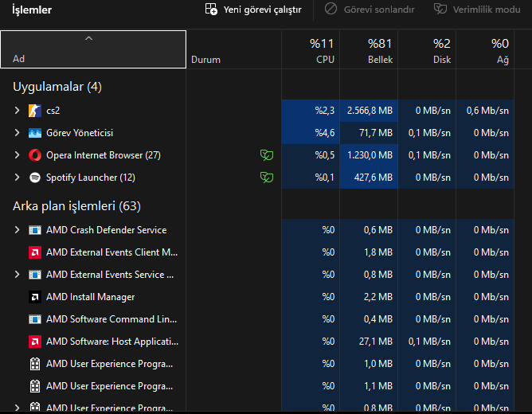532x414 pixels.
Task: Click the 27,1 MB memory cell of AMD Software
Action: [x=369, y=342]
